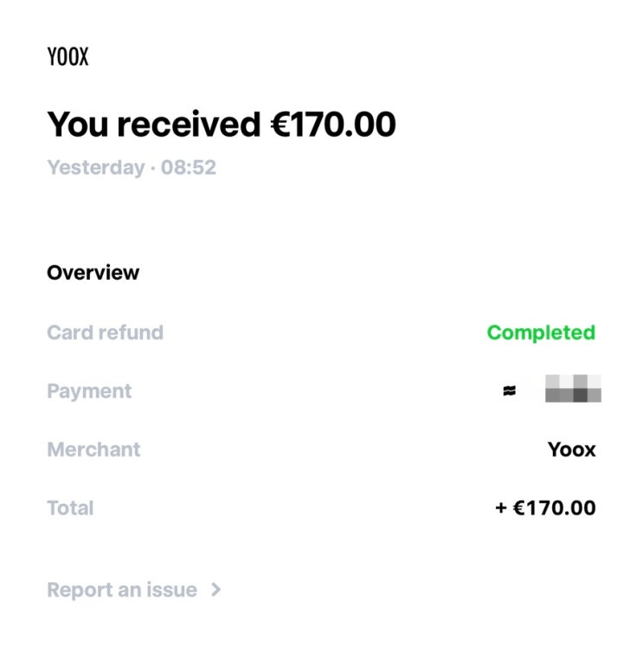
Task: Select the Card refund label
Action: [105, 333]
